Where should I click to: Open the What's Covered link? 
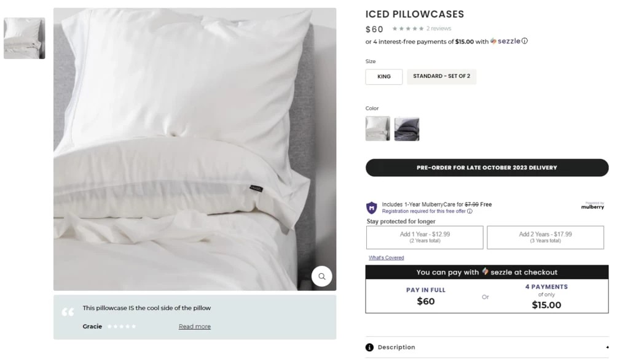(x=386, y=257)
